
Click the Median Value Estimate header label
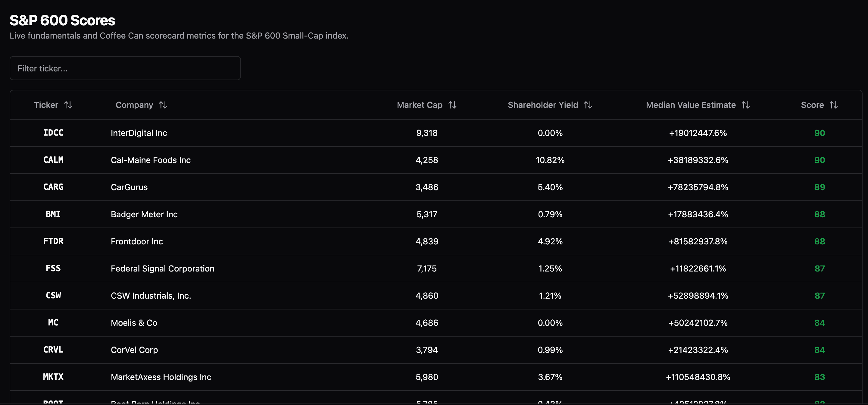point(690,105)
